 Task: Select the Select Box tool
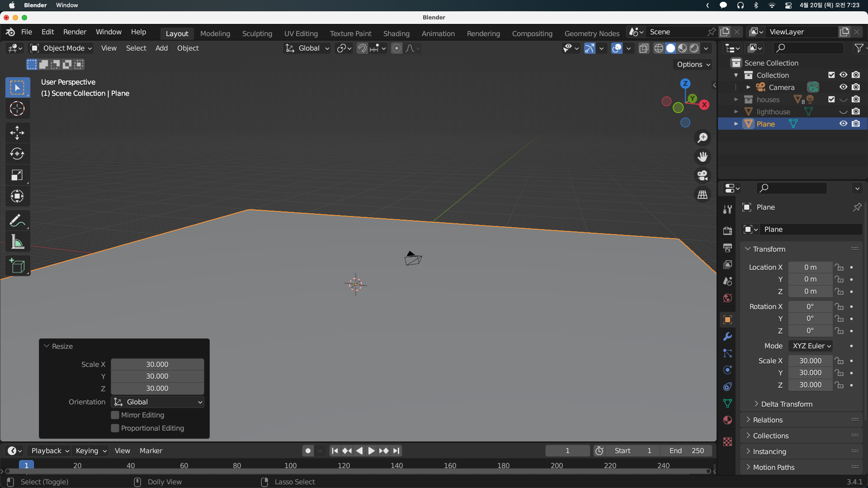[x=17, y=87]
